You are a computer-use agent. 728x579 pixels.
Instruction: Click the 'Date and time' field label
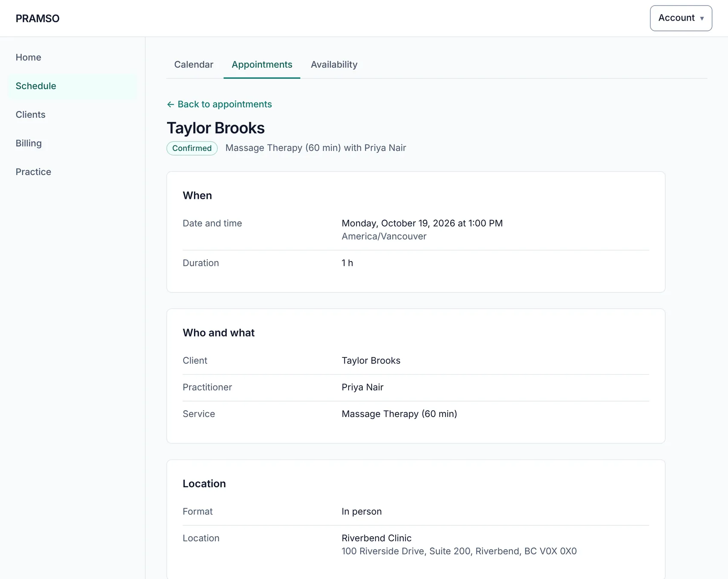point(212,223)
